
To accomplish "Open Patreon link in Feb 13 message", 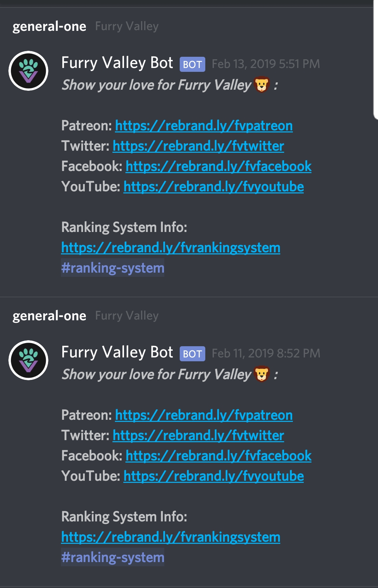I will click(204, 126).
